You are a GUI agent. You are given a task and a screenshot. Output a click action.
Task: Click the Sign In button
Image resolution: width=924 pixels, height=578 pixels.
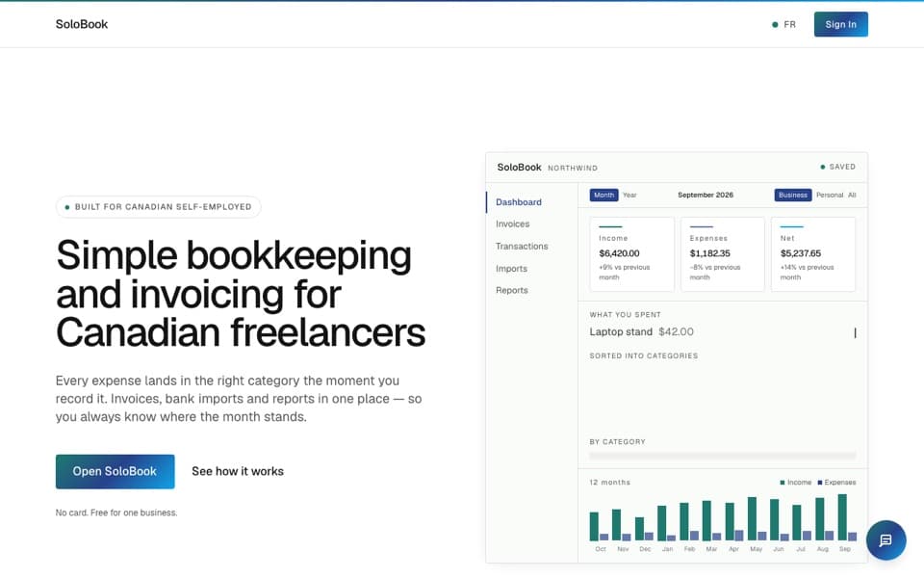(840, 24)
